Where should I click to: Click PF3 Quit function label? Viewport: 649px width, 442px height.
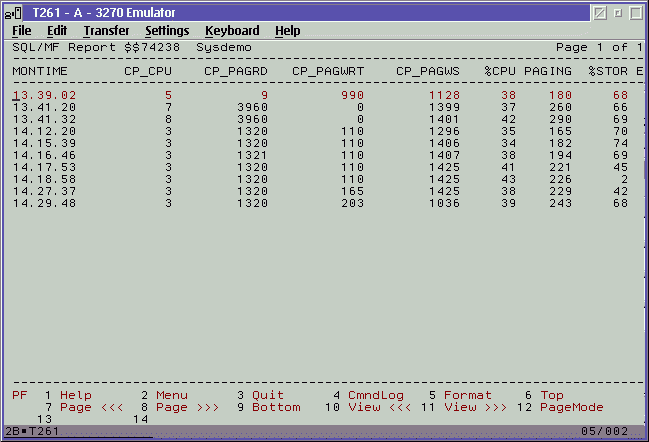pos(268,395)
